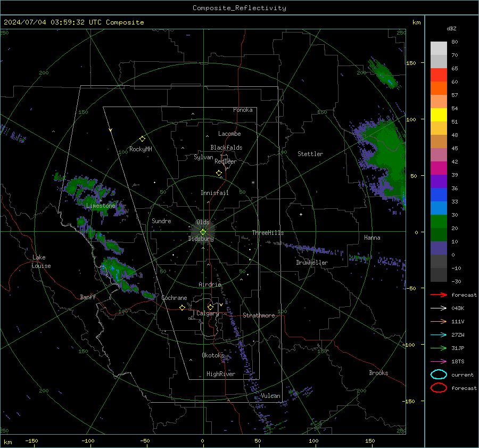
Task: Select the yellow radar-center diamond at Olds
Action: [203, 232]
